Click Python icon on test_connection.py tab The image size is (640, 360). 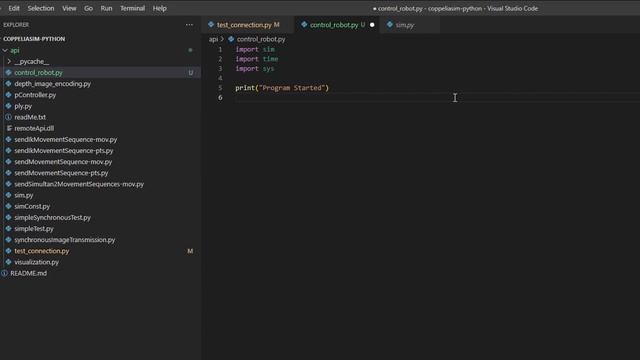(211, 25)
